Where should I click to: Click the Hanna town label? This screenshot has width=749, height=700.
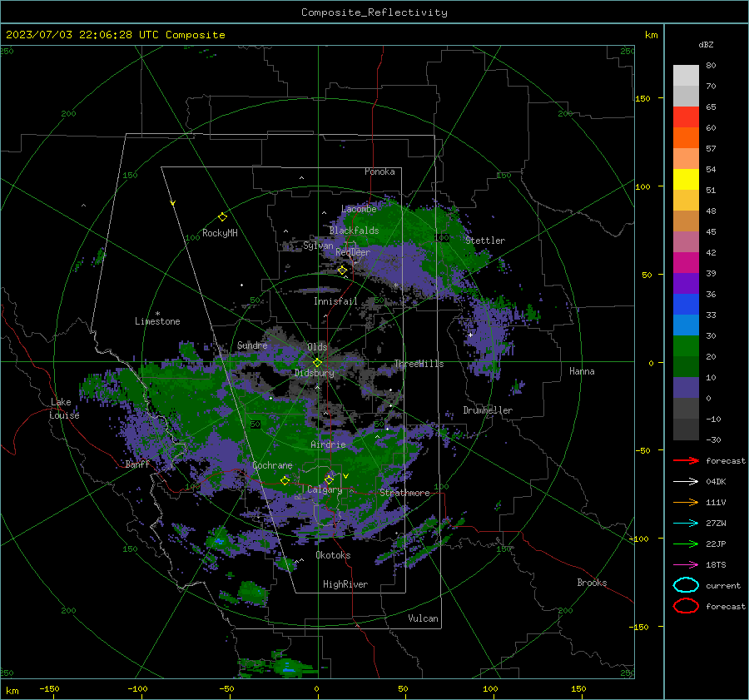click(x=582, y=371)
